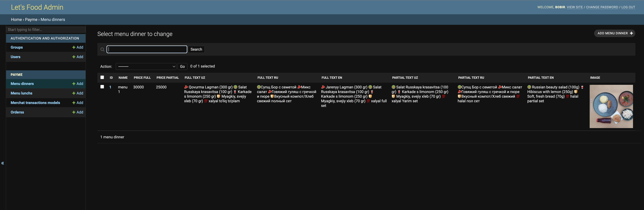Open Orderss in the sidebar
The width and height of the screenshot is (644, 210).
[x=17, y=112]
